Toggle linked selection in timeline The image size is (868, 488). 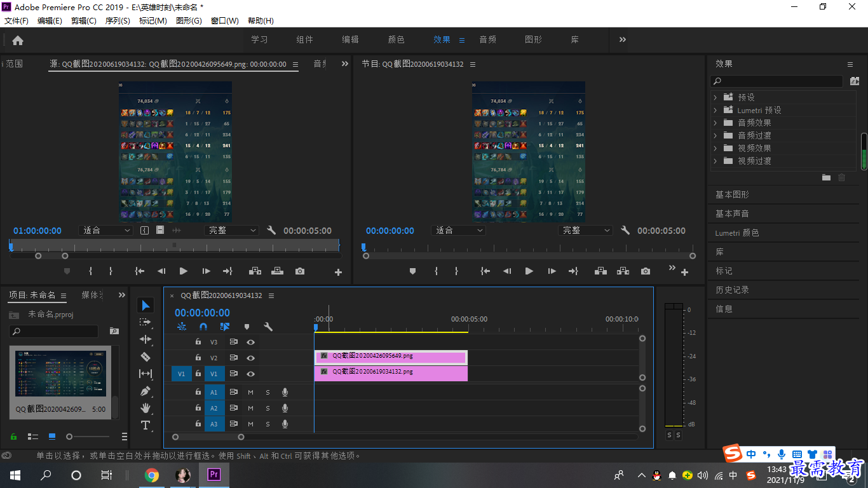tap(225, 327)
